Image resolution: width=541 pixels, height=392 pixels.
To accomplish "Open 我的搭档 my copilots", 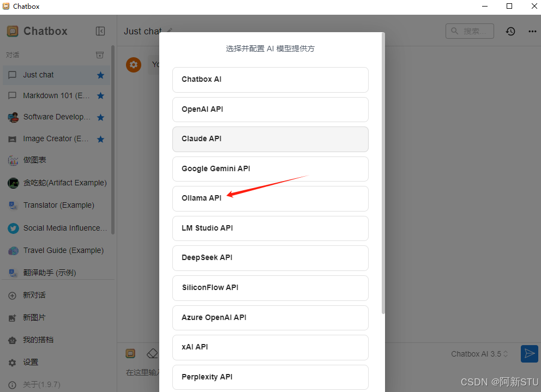I will [58, 340].
